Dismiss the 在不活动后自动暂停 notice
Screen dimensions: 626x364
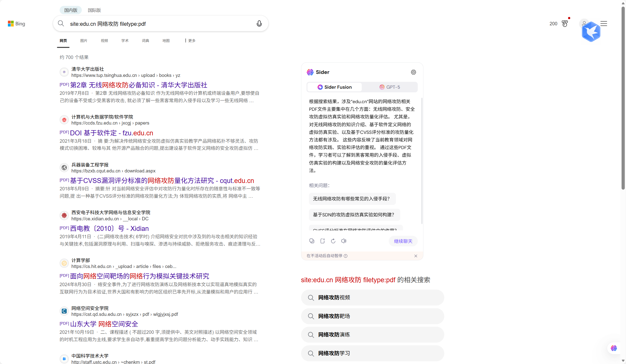pyautogui.click(x=416, y=256)
